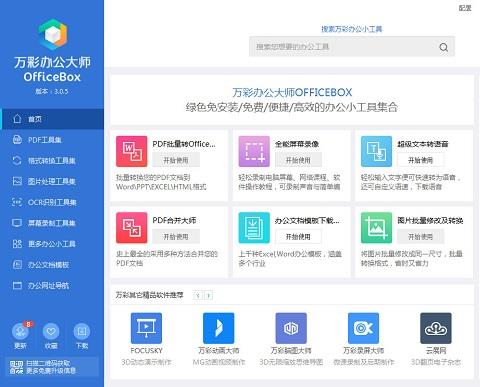This screenshot has width=480, height=387.
Task: Click the document template icon in sidebar
Action: (17, 265)
